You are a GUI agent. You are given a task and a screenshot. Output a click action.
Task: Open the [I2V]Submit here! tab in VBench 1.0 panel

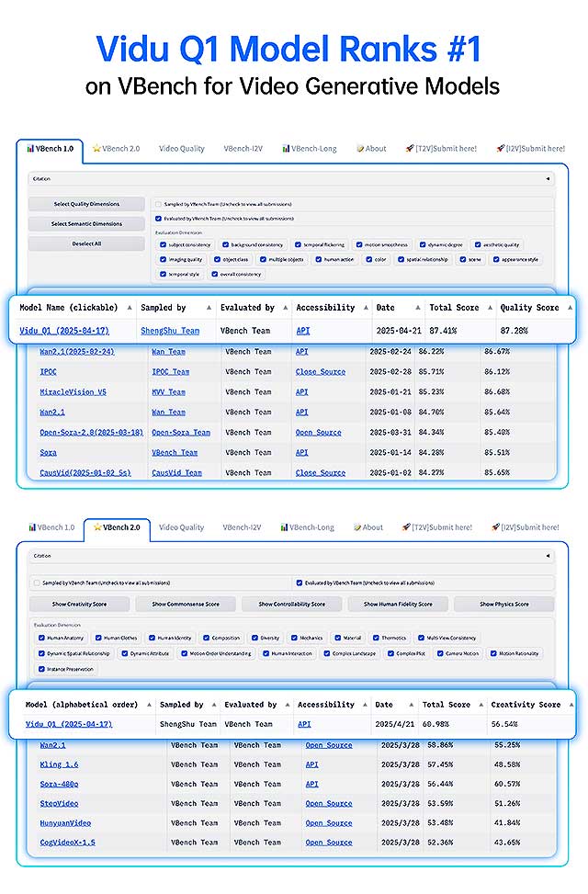pyautogui.click(x=530, y=148)
